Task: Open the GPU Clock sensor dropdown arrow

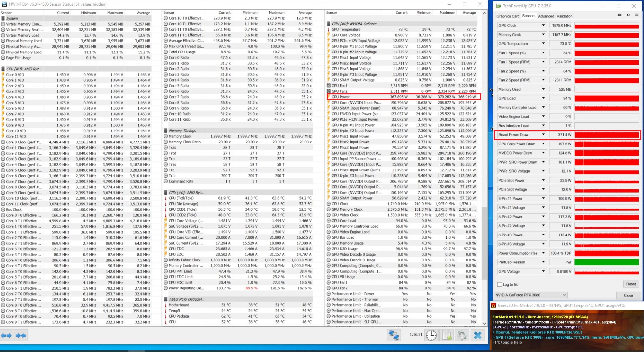Action: pyautogui.click(x=543, y=25)
